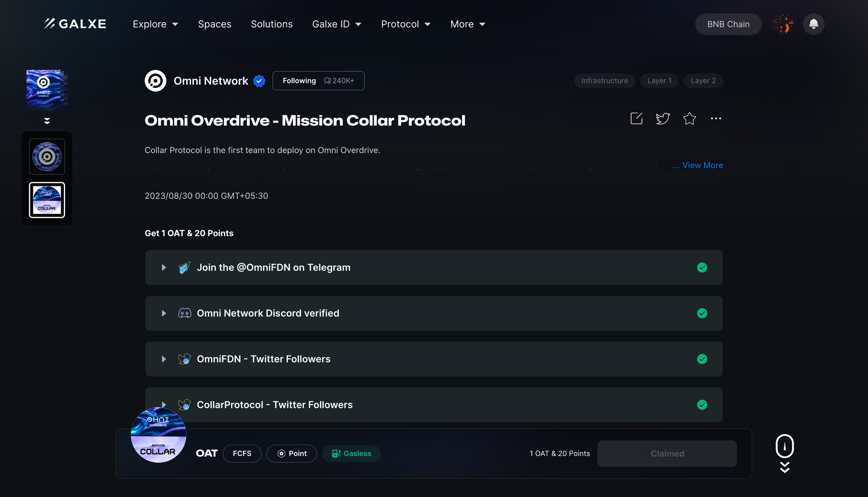This screenshot has width=868, height=497.
Task: Favorite the campaign with star icon
Action: tap(689, 118)
